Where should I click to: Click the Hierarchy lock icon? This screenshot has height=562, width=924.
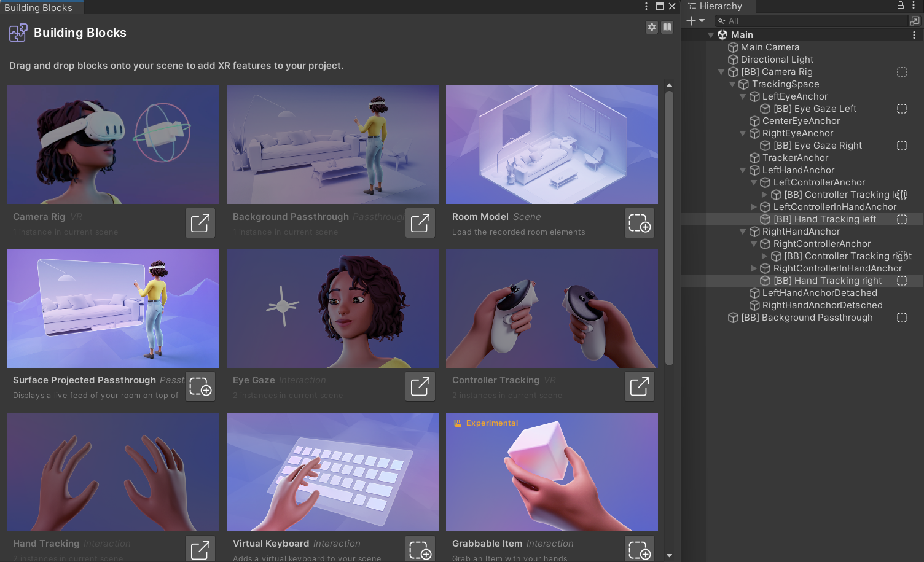pyautogui.click(x=901, y=6)
